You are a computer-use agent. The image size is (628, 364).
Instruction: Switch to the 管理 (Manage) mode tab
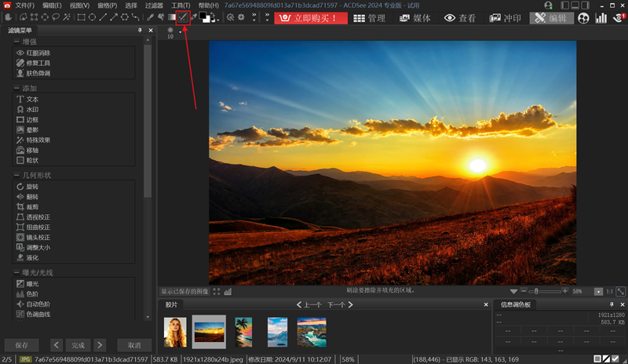tap(368, 18)
